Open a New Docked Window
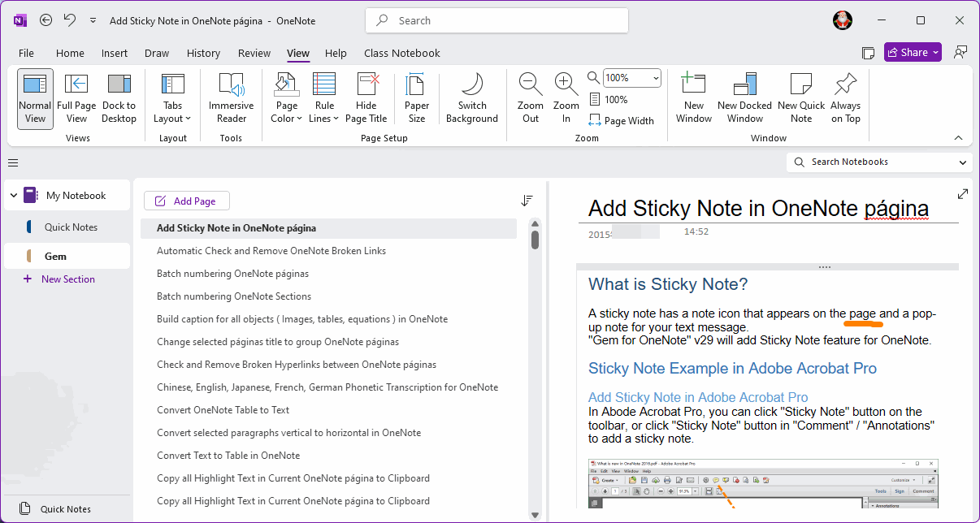This screenshot has width=980, height=523. [x=744, y=99]
